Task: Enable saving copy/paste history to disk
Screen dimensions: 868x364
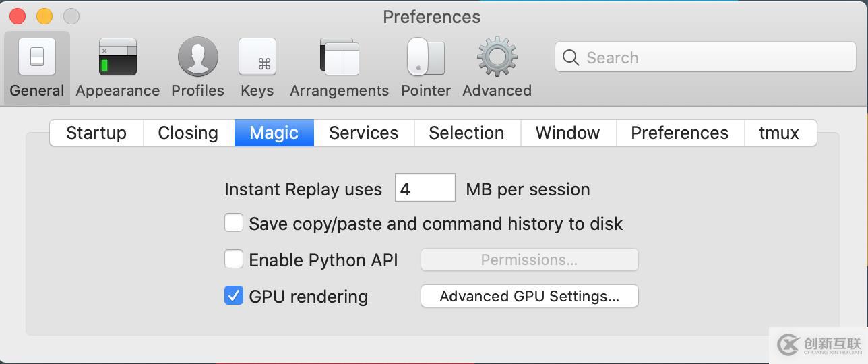Action: [x=234, y=223]
